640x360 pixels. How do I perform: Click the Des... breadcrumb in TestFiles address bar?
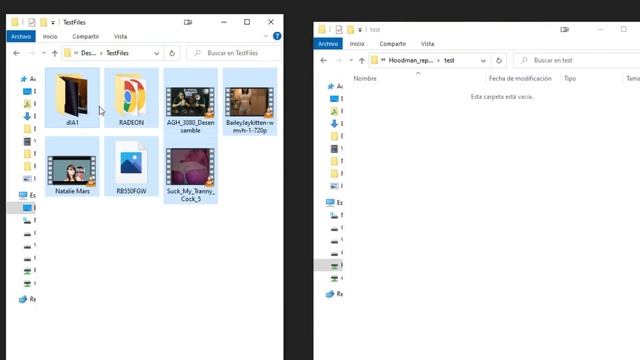88,53
